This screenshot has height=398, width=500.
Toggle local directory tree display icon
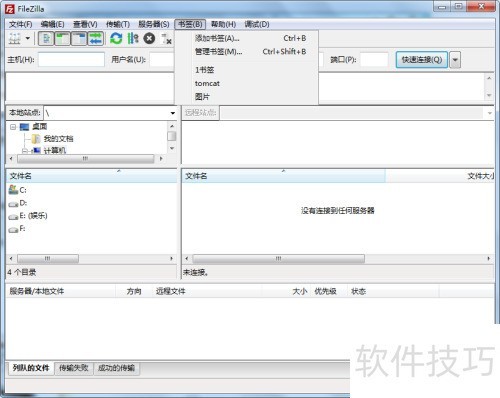[62, 39]
